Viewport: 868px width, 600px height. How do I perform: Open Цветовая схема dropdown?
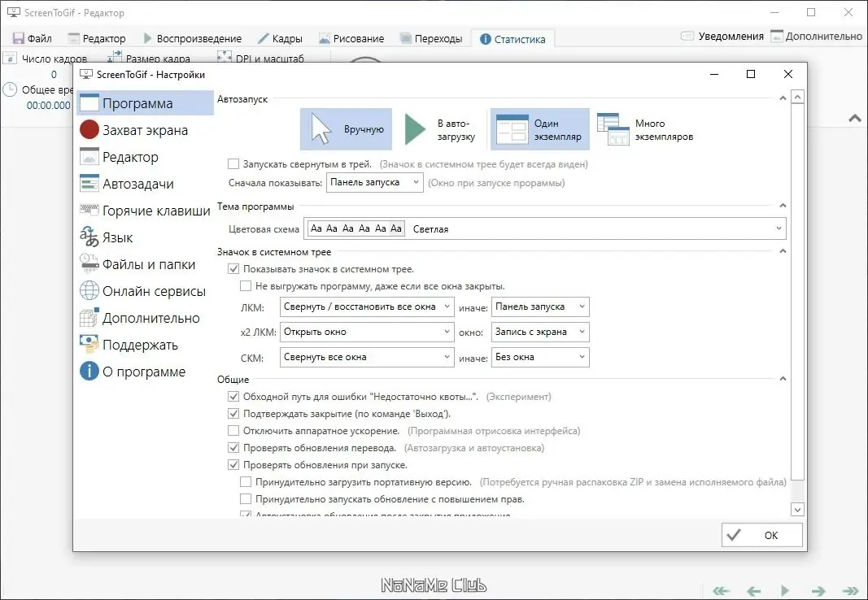coord(545,228)
